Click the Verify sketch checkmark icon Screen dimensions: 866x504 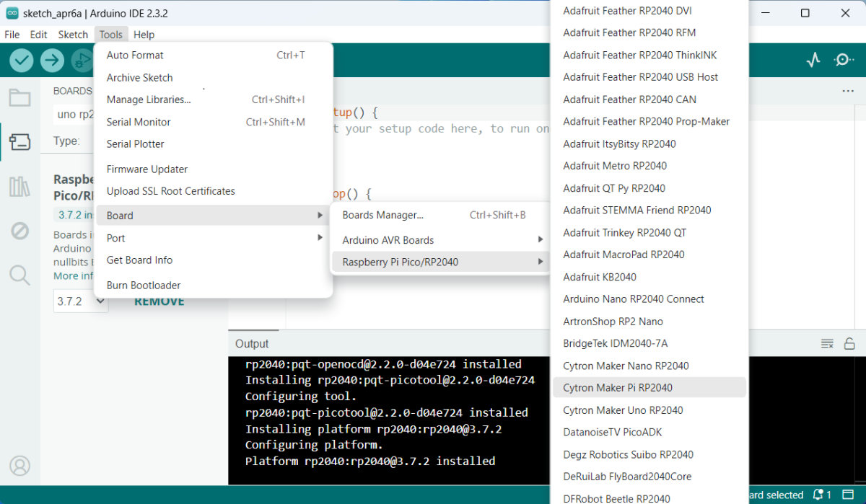(x=22, y=61)
